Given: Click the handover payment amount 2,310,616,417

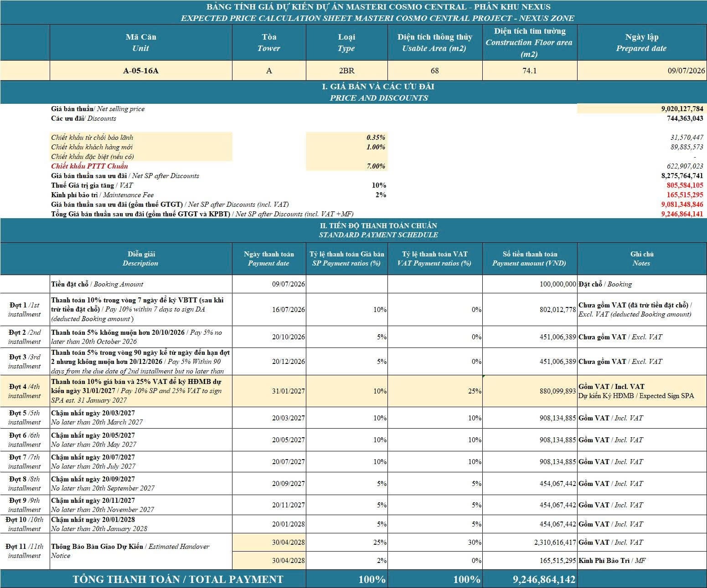Looking at the screenshot, I should click(555, 542).
